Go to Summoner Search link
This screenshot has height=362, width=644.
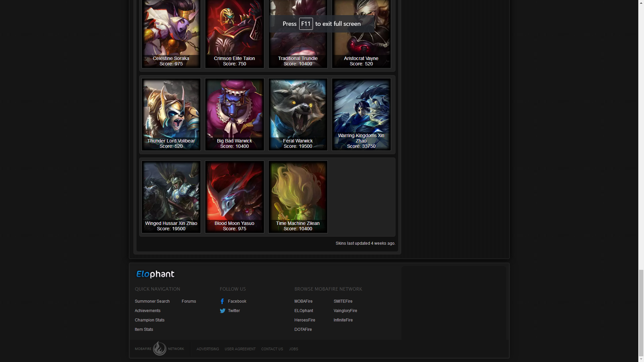[x=152, y=301]
